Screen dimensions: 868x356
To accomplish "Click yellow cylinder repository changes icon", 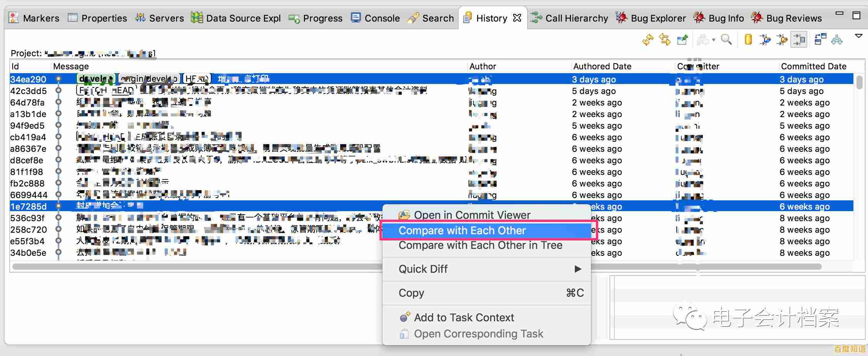I will pyautogui.click(x=748, y=40).
